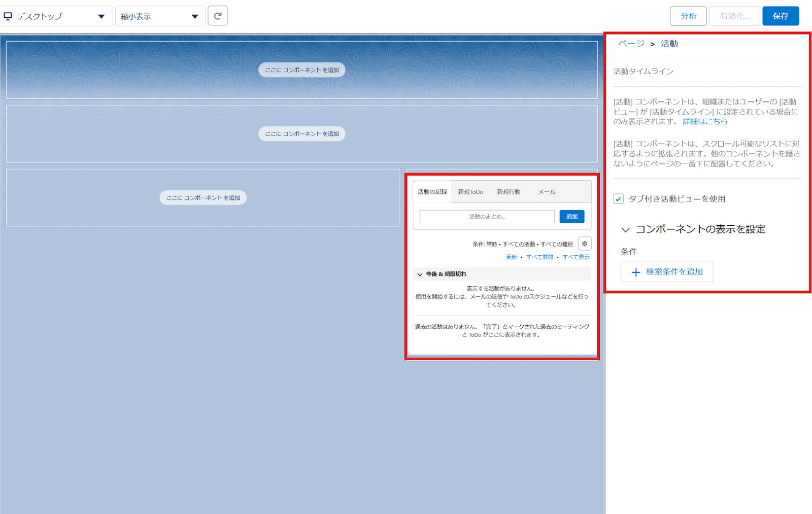Click the 保存 button

(x=781, y=16)
